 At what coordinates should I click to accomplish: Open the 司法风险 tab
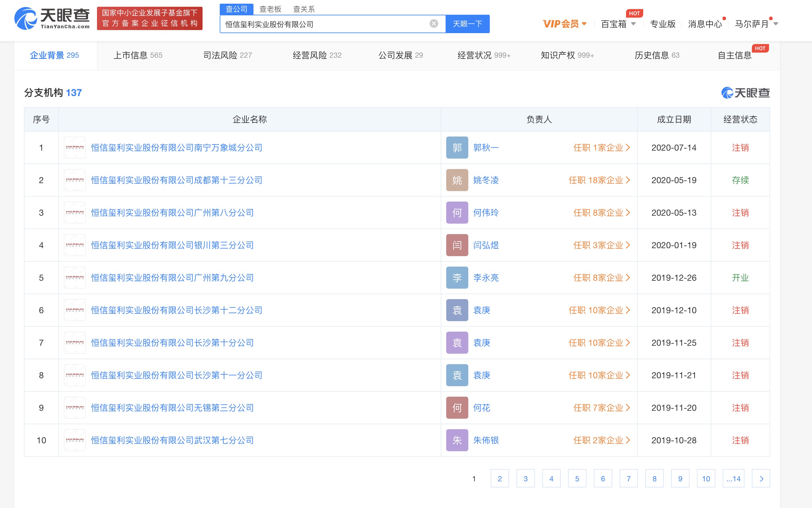(227, 55)
